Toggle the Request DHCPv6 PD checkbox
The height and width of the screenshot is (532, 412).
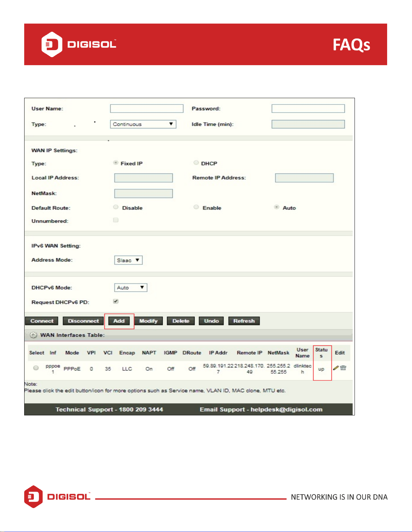(x=116, y=301)
